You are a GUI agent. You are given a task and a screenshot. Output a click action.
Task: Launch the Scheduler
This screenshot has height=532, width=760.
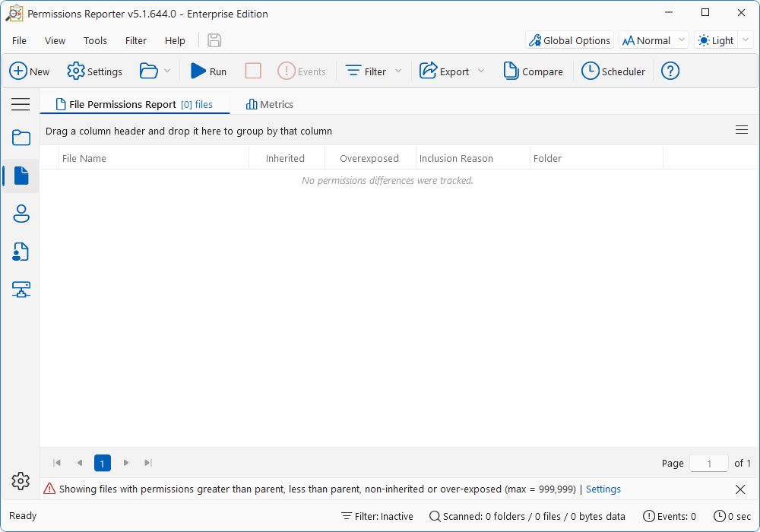(x=613, y=71)
